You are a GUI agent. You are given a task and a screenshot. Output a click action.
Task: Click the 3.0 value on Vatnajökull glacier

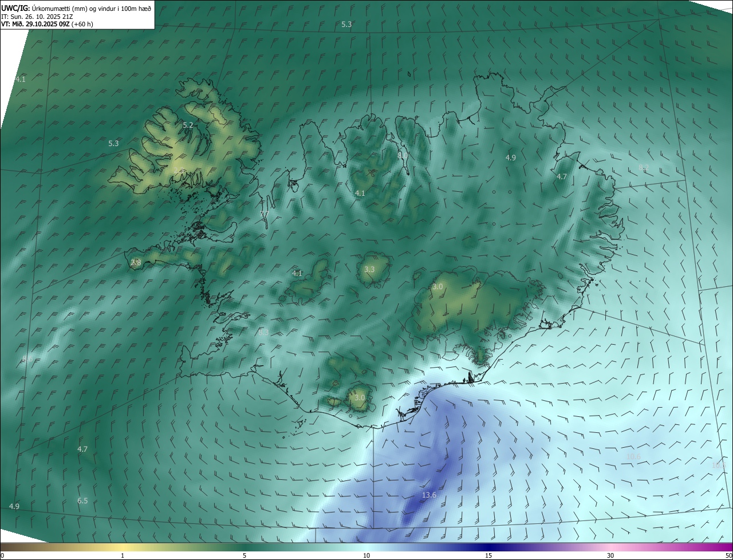tap(438, 286)
